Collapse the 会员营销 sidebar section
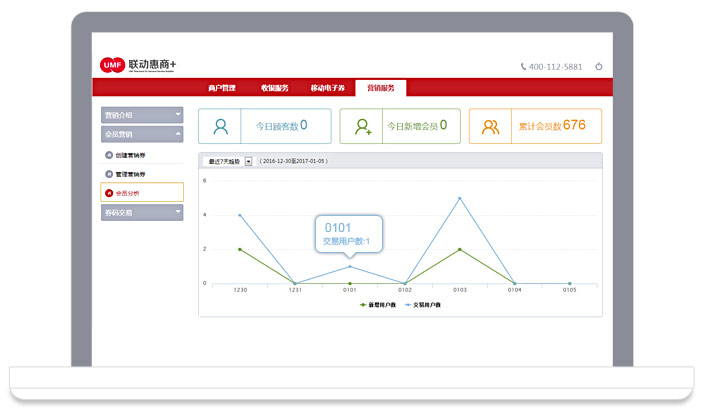 point(142,133)
